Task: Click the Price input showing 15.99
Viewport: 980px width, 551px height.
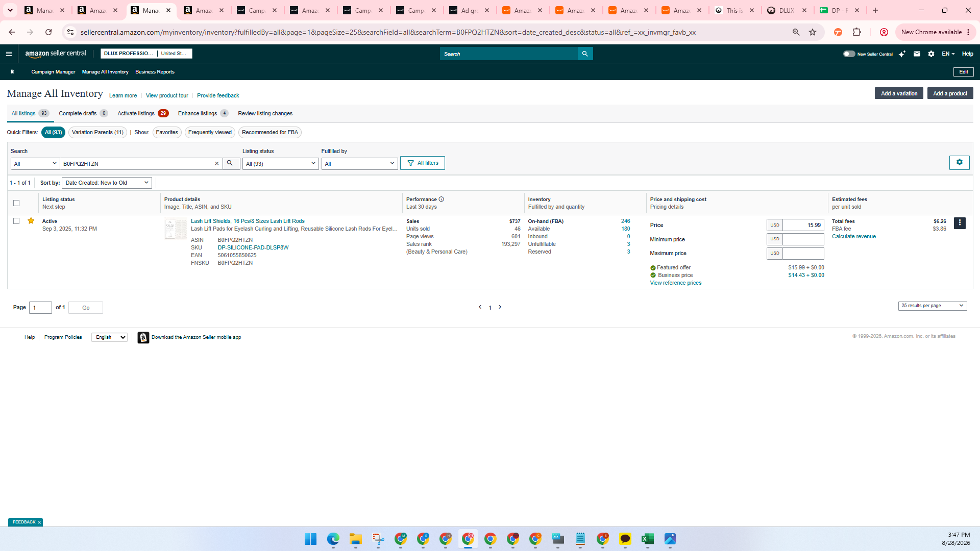Action: coord(803,225)
